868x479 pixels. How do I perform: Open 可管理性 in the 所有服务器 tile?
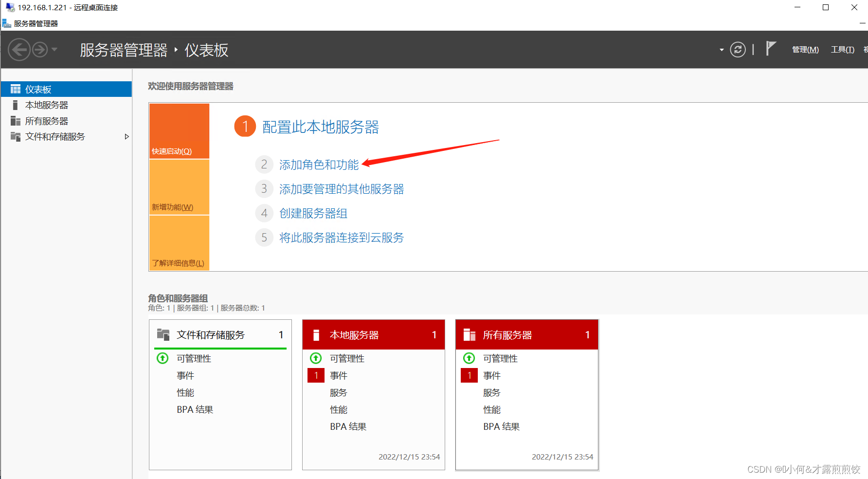point(501,359)
